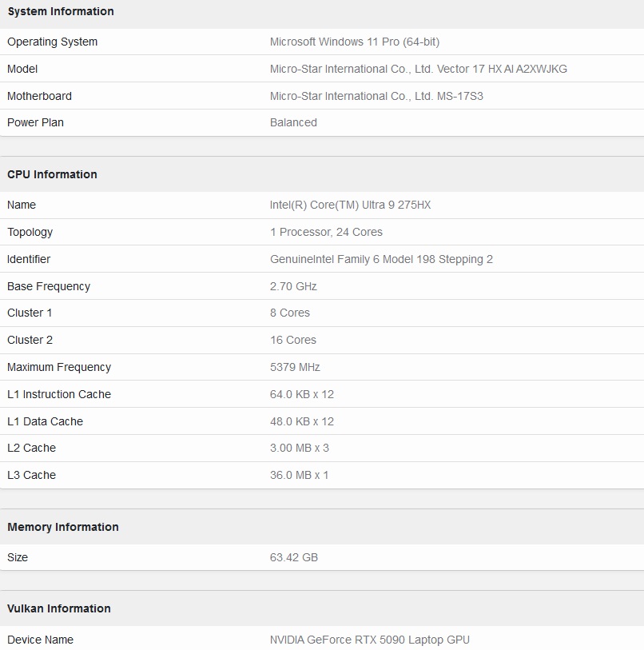Click the Motherboard row label
The image size is (644, 650).
click(39, 96)
